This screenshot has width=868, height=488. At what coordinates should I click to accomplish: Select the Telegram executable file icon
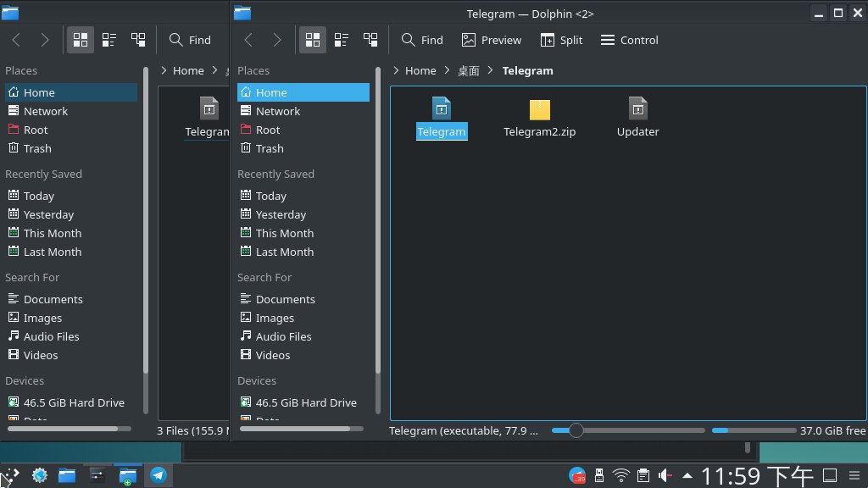tap(441, 108)
